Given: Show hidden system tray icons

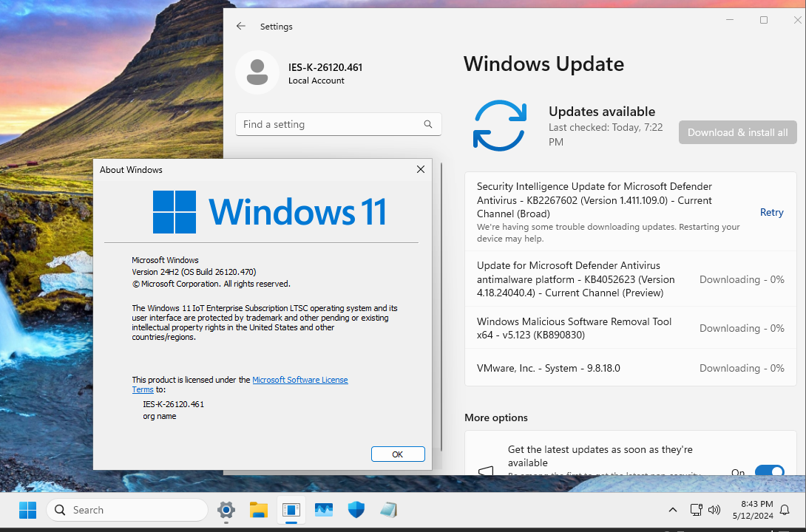Looking at the screenshot, I should [x=672, y=510].
